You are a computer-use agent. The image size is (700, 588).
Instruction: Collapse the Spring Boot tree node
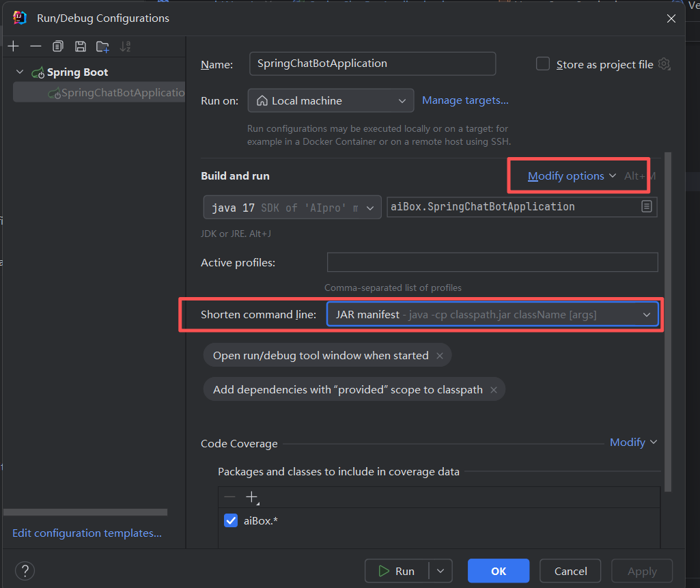[x=20, y=72]
